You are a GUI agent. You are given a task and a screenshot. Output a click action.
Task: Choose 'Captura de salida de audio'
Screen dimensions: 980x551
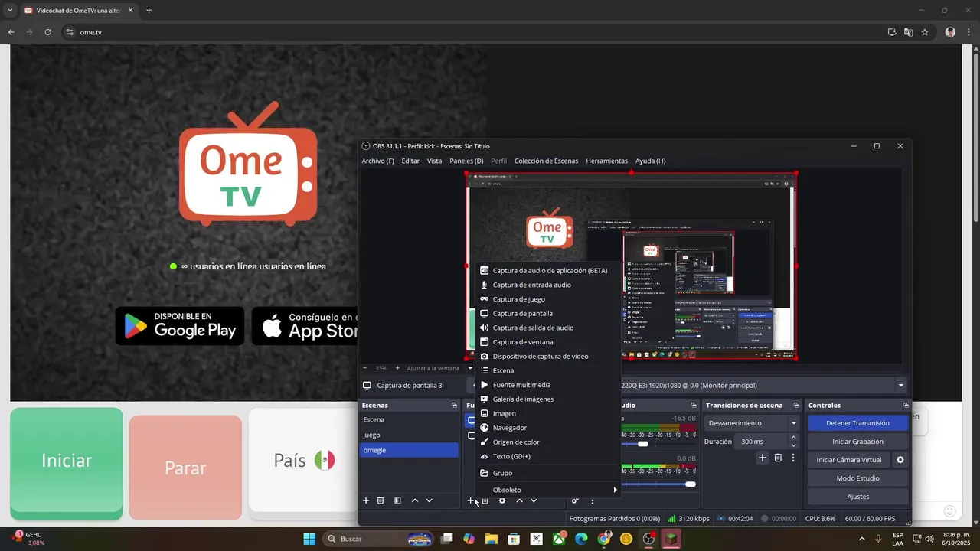[x=547, y=328]
